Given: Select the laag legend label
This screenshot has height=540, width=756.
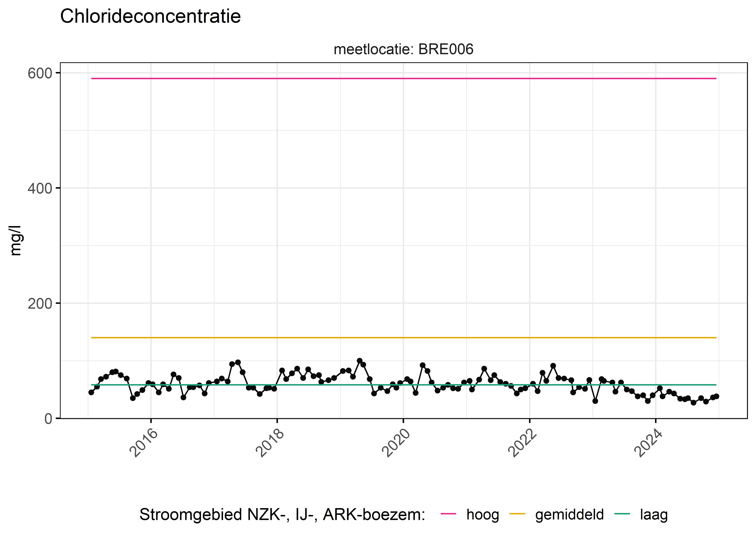Looking at the screenshot, I should point(654,515).
